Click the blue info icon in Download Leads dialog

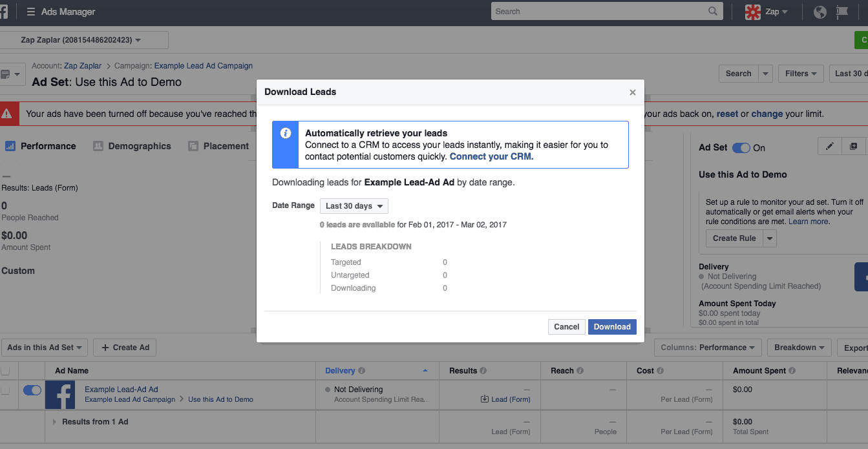(x=285, y=133)
